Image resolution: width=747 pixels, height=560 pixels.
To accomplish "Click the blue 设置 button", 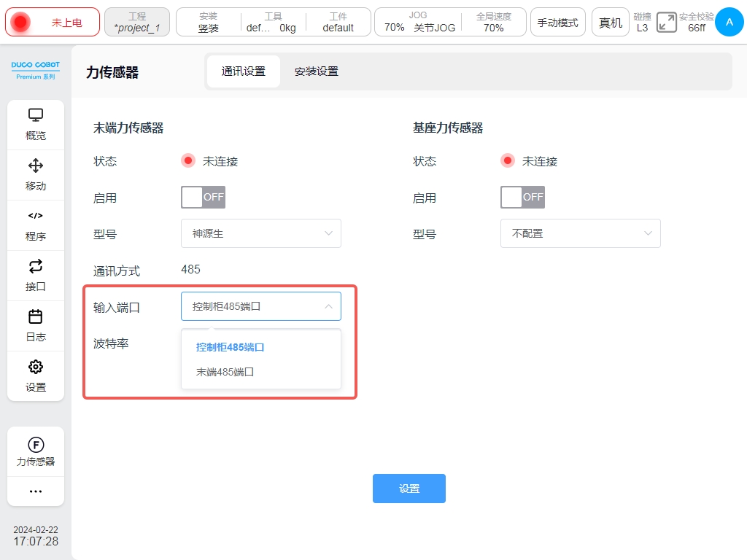I will coord(409,489).
